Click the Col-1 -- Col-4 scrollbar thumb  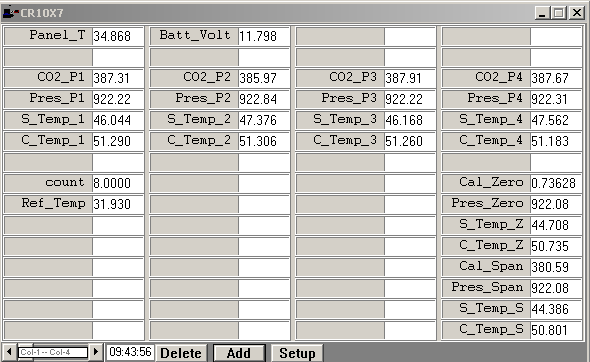[x=53, y=352]
